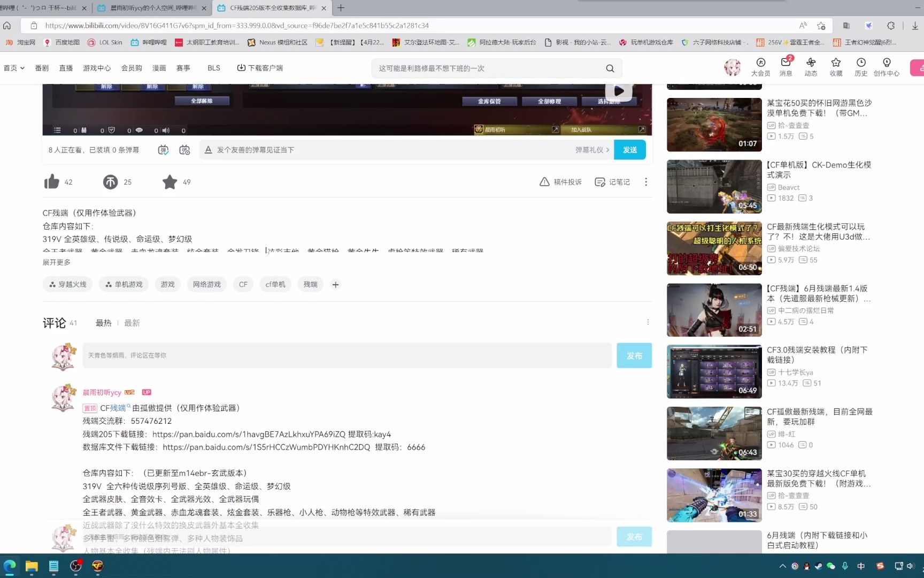Toggle the danmaku display switch

click(164, 150)
